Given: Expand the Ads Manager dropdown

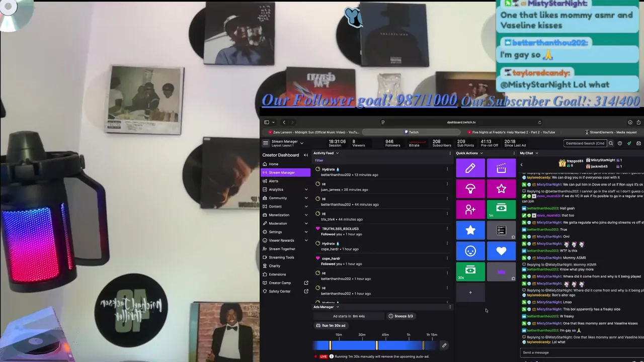Looking at the screenshot, I should [338, 307].
